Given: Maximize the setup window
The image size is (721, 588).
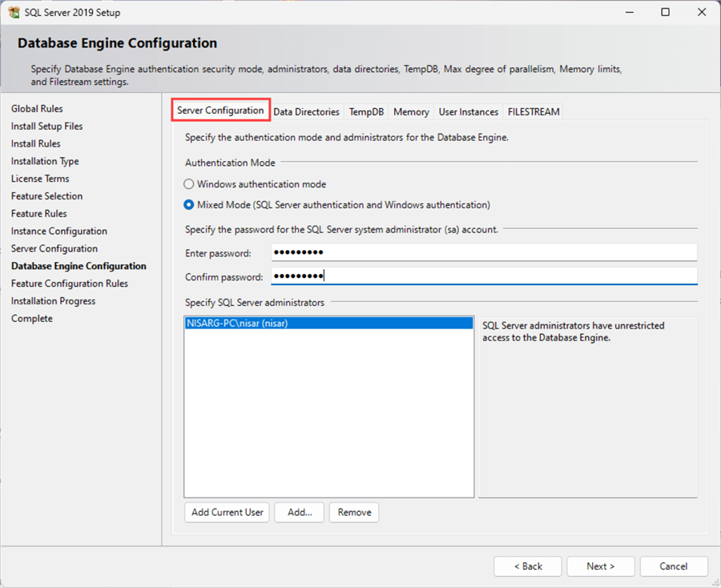Looking at the screenshot, I should [x=666, y=12].
